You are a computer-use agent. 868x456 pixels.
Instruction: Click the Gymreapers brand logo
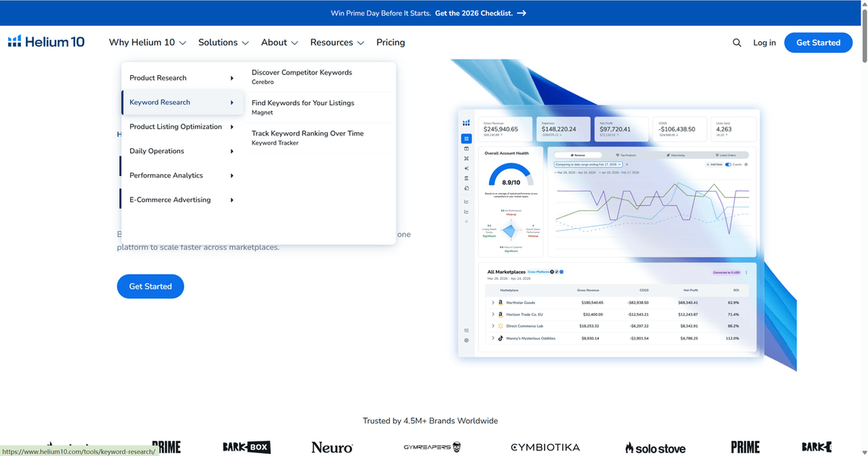(x=432, y=447)
